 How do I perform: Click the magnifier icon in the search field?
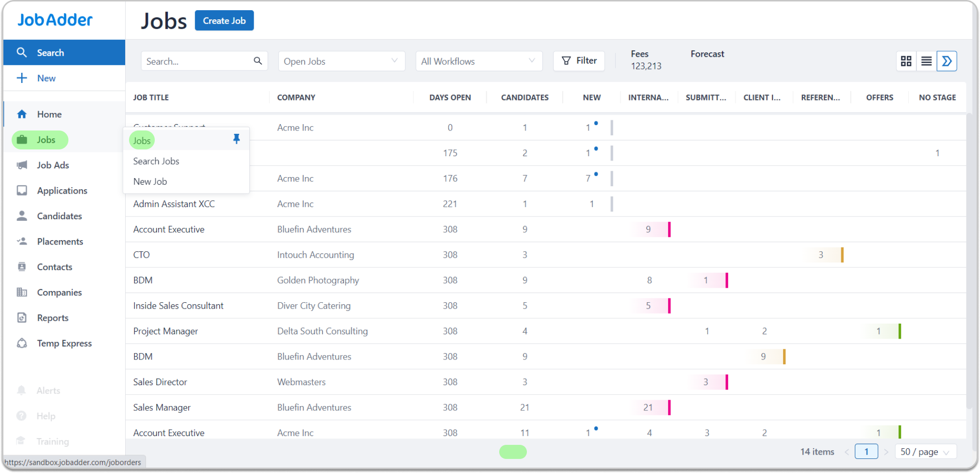point(258,61)
